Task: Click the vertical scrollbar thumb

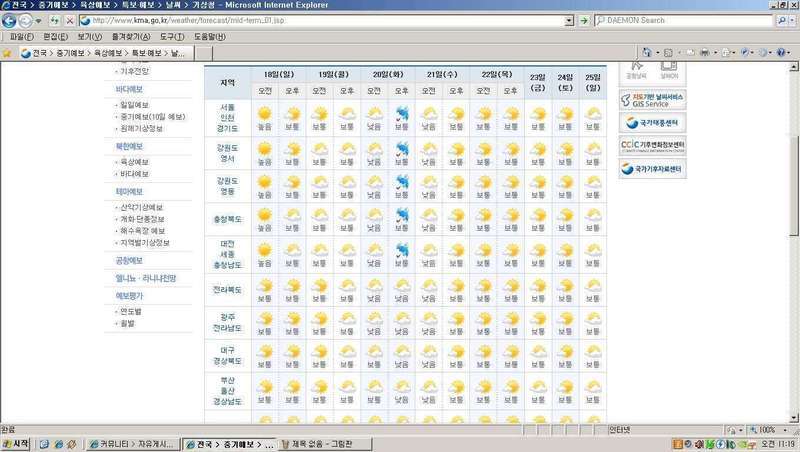Action: (794, 186)
